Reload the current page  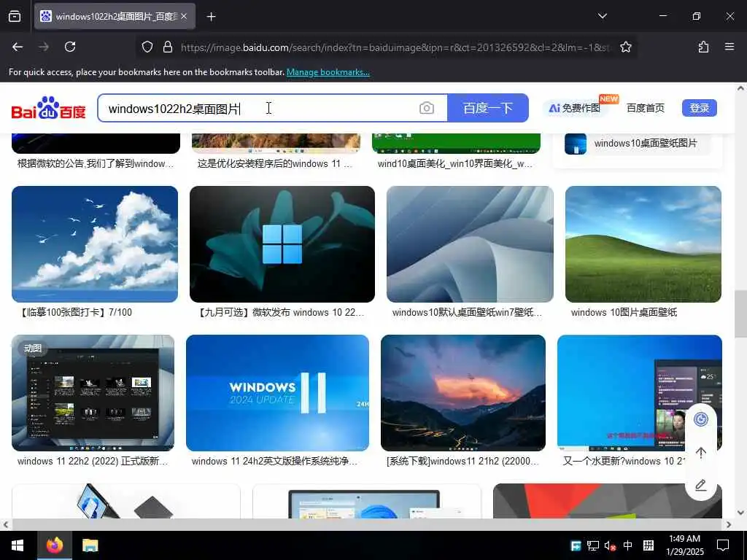pos(70,47)
